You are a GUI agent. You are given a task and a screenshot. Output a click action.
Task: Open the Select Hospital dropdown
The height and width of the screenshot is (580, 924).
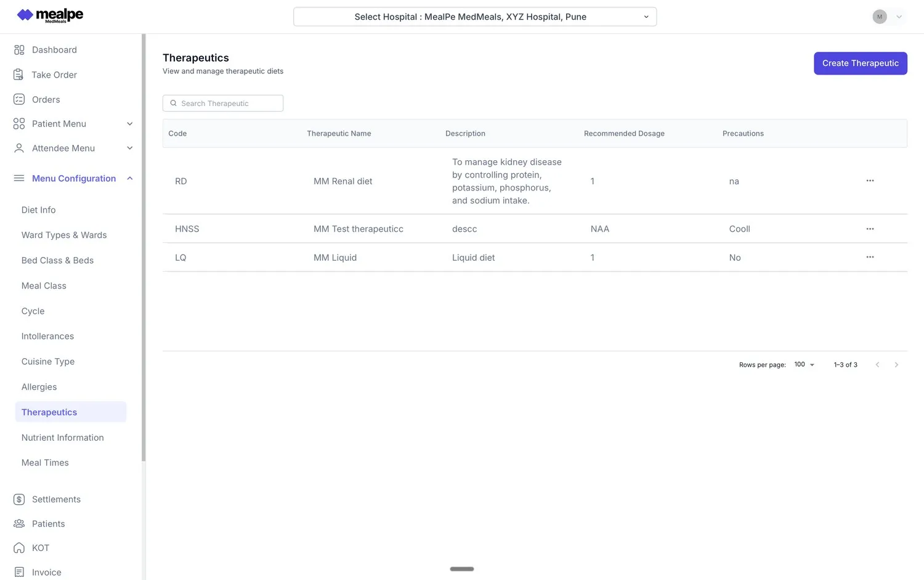pos(475,17)
